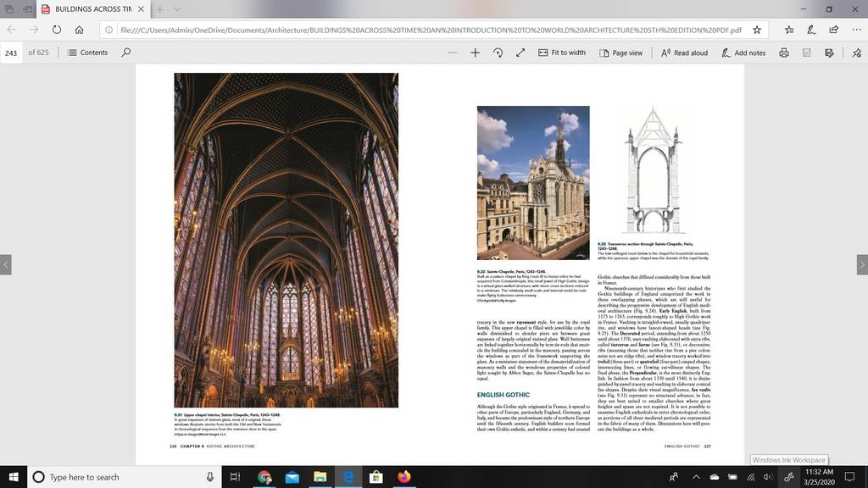Add this page to favorites star
This screenshot has width=868, height=488.
pos(757,30)
